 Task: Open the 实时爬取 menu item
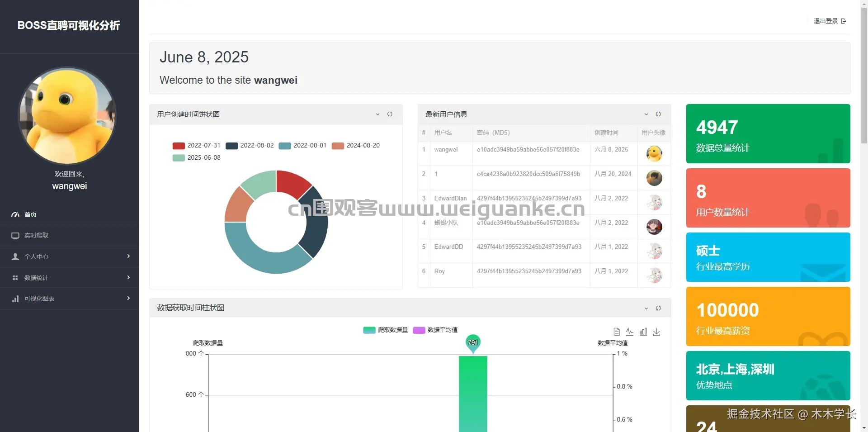[x=70, y=235]
